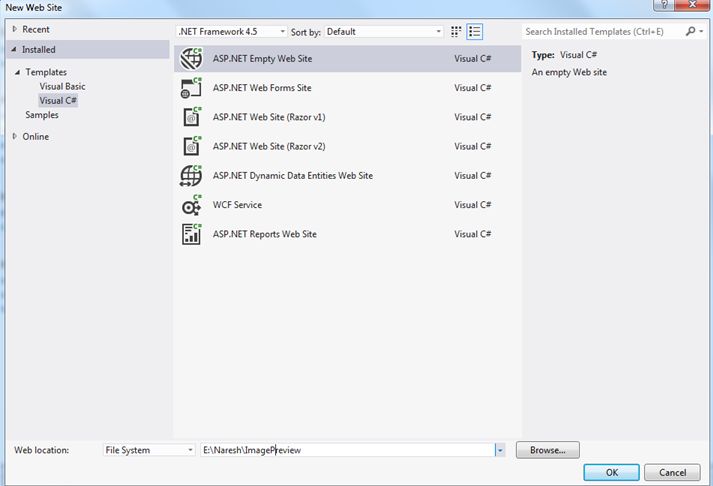Screen dimensions: 713x486
Task: Switch to medium icons list view
Action: [x=474, y=32]
